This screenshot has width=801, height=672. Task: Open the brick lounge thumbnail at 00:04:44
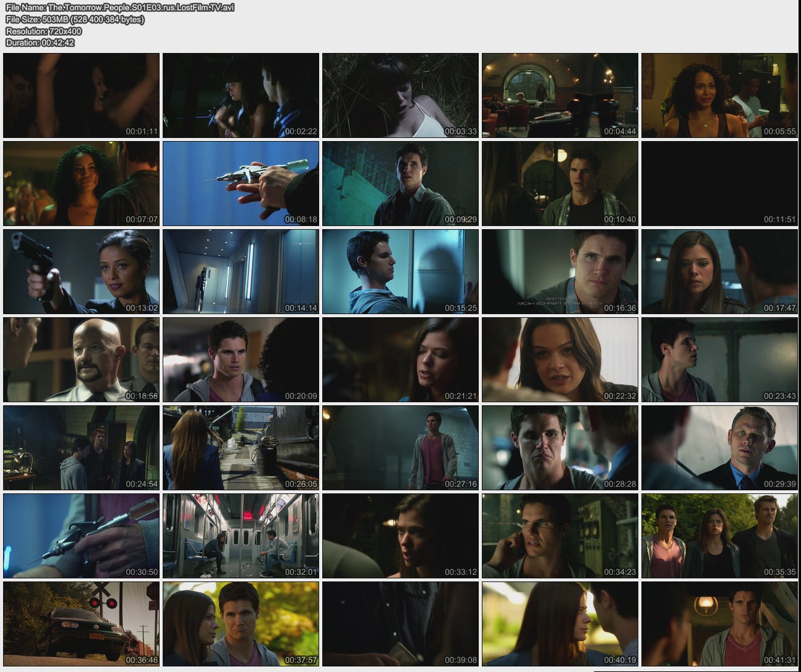(x=559, y=95)
